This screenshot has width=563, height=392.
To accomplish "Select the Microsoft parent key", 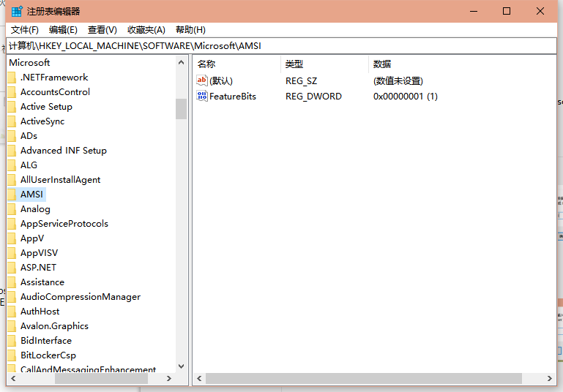I will click(x=29, y=63).
